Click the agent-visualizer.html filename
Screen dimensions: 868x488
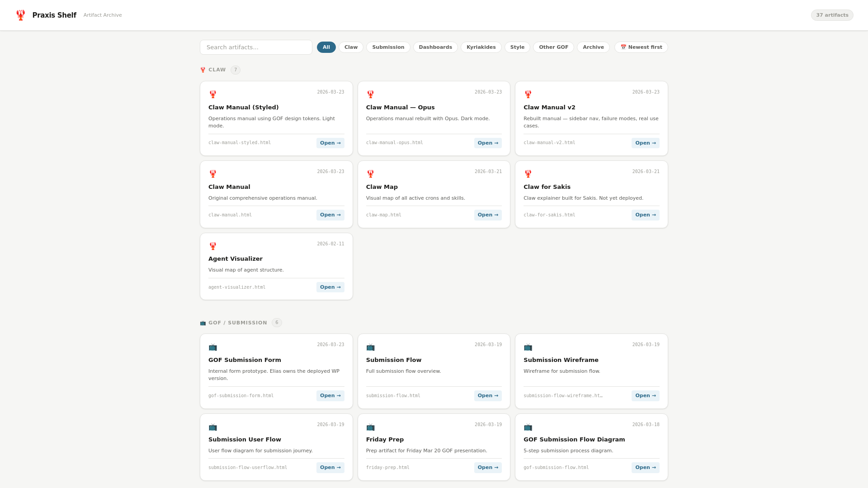click(237, 287)
